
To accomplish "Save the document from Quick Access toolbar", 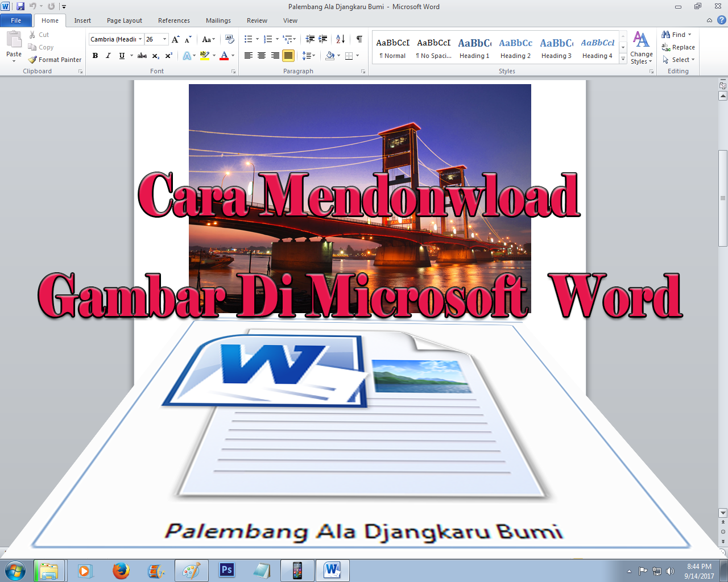I will click(20, 6).
